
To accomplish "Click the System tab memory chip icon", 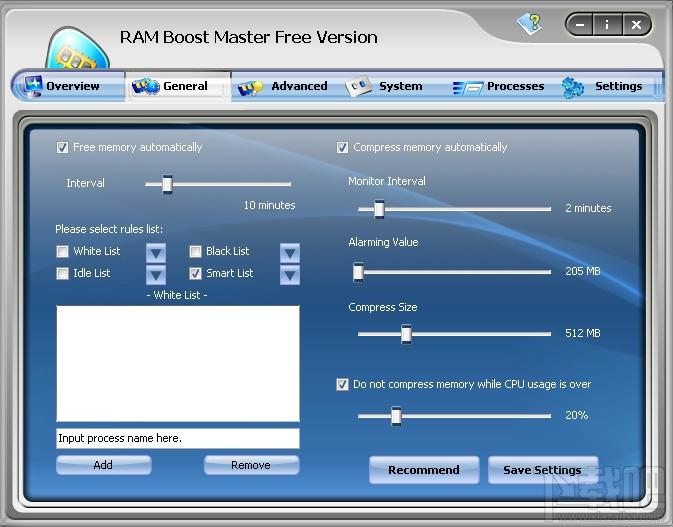I will [x=358, y=86].
